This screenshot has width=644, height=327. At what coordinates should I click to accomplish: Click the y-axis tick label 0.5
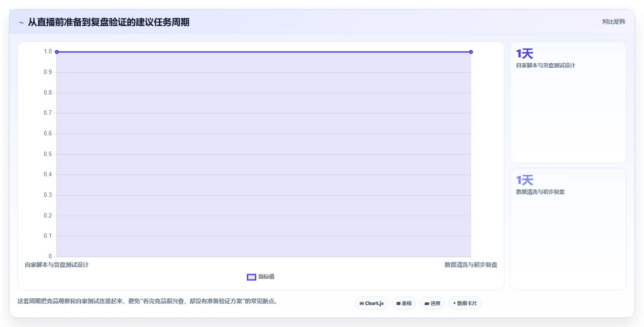48,154
